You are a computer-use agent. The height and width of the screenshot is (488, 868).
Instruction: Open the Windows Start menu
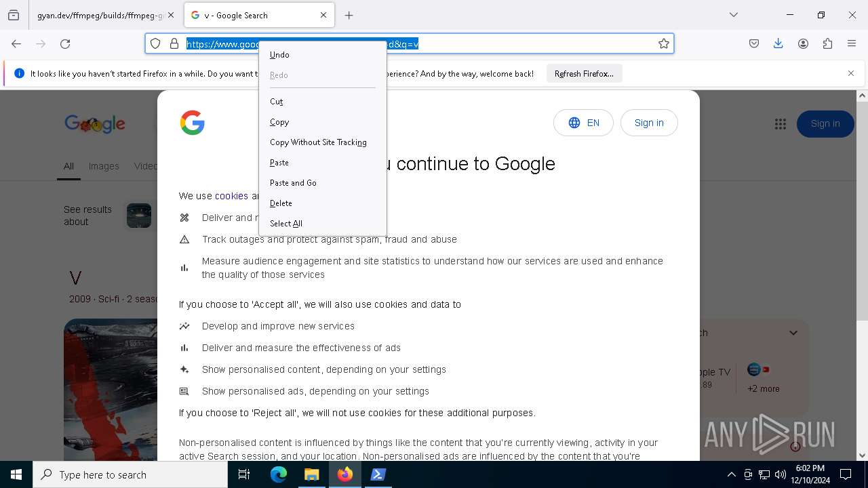click(x=16, y=475)
